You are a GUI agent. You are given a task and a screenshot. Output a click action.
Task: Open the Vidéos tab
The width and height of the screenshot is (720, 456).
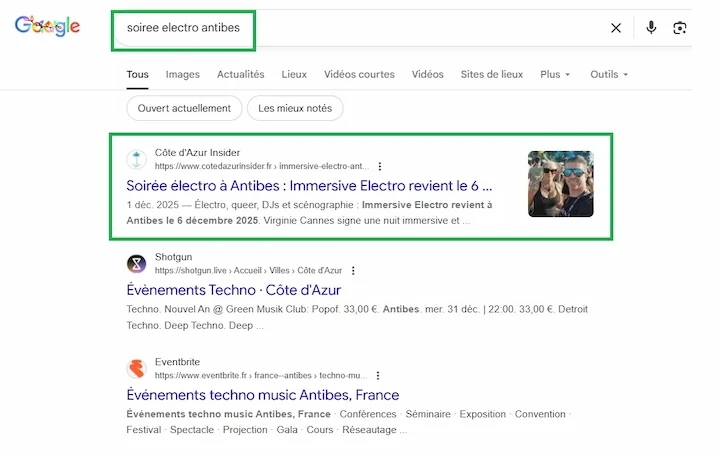pos(428,74)
